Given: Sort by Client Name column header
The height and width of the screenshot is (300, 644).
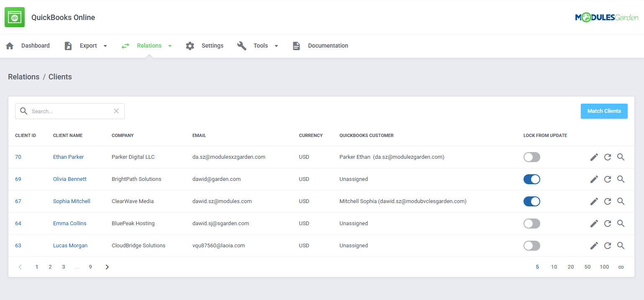Looking at the screenshot, I should click(x=68, y=136).
